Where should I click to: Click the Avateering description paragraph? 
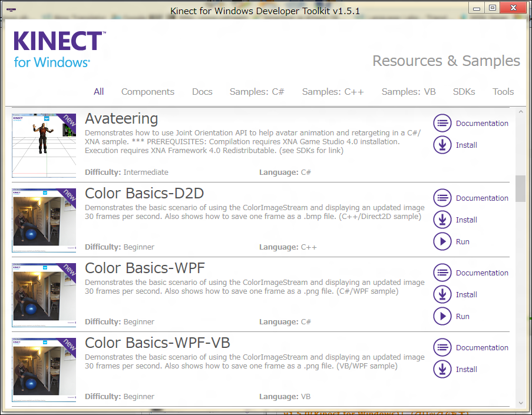pyautogui.click(x=253, y=142)
